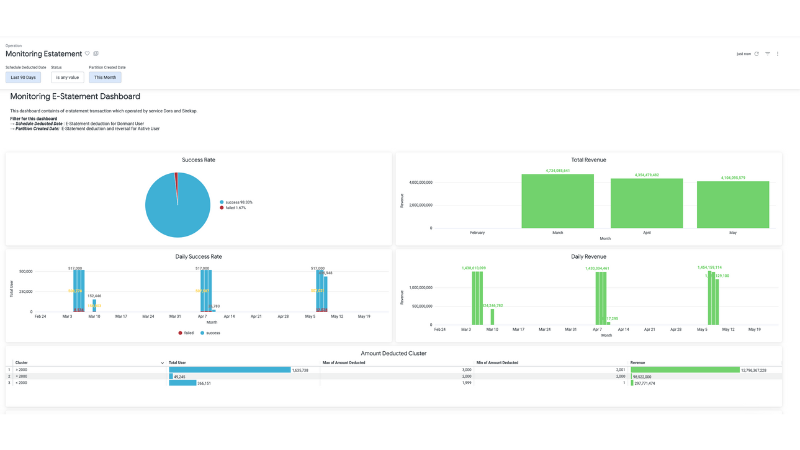Select the 'just now' last-refreshed label

pos(744,54)
